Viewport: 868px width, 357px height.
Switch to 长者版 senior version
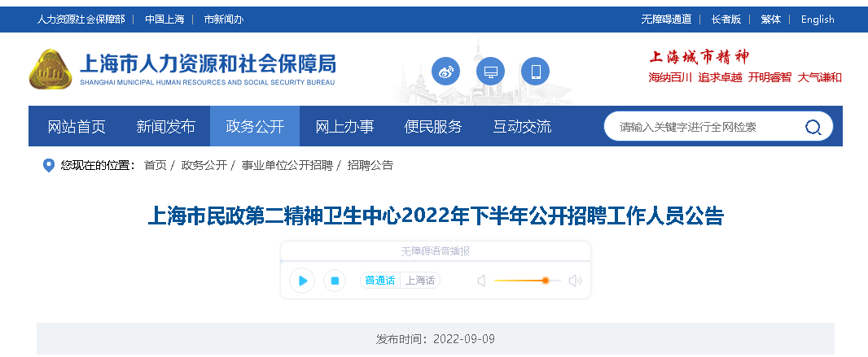[x=726, y=20]
